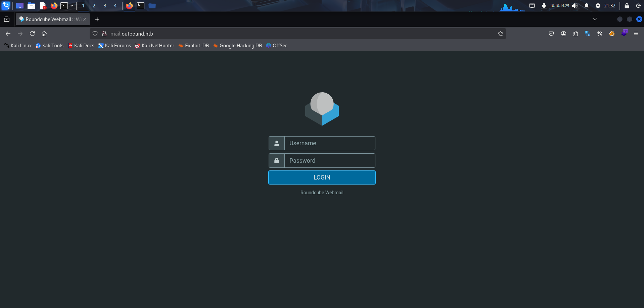Viewport: 644px width, 308px height.
Task: Open the terminal emulator launcher
Action: (64, 6)
